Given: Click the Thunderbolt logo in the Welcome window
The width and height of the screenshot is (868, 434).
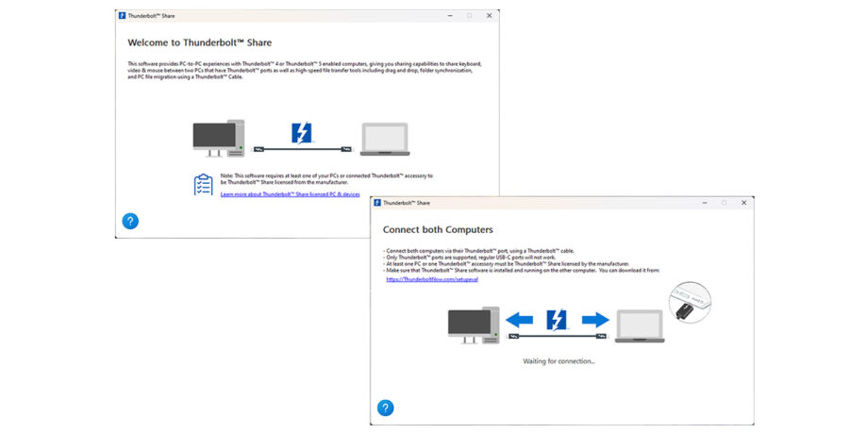Looking at the screenshot, I should (302, 133).
